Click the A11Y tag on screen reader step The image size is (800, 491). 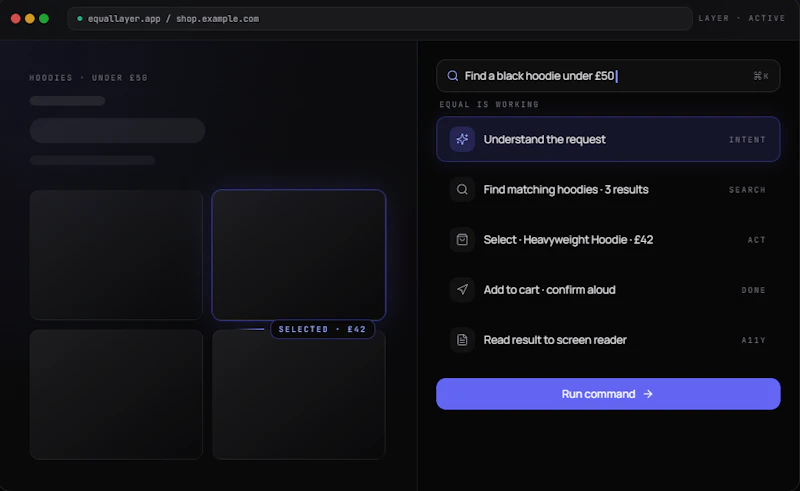coord(753,340)
